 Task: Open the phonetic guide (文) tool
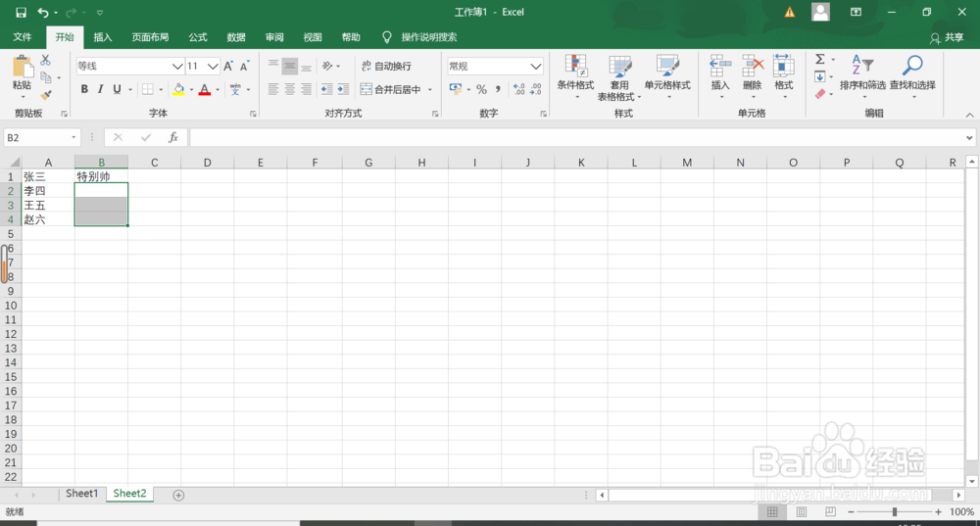point(235,89)
